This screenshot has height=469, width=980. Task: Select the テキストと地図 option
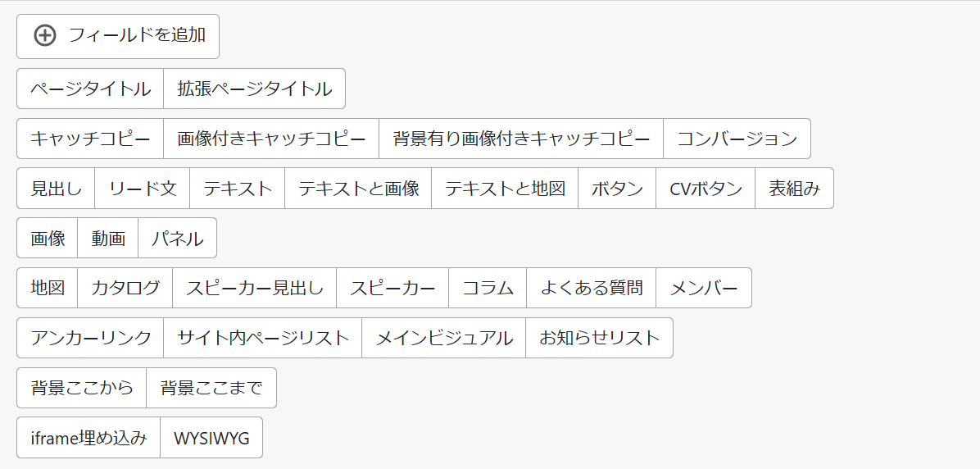pyautogui.click(x=505, y=189)
